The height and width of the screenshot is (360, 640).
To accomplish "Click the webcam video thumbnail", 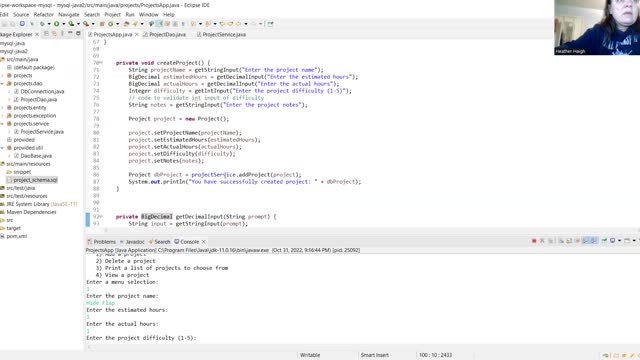I will [597, 27].
